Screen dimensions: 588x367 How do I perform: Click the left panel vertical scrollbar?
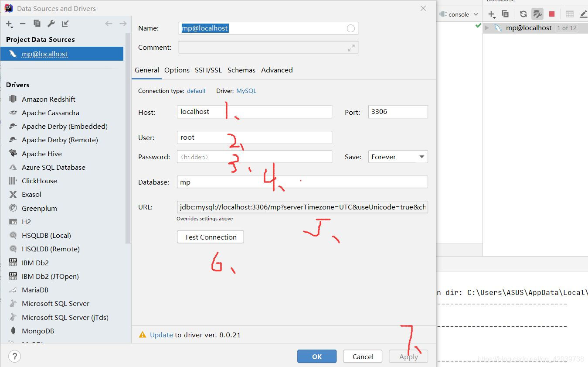(128, 137)
